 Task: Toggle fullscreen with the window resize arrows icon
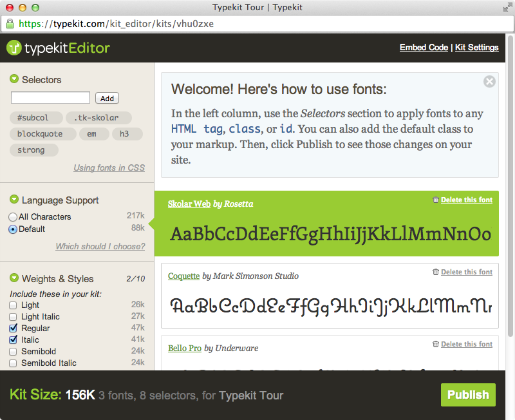pos(507,8)
